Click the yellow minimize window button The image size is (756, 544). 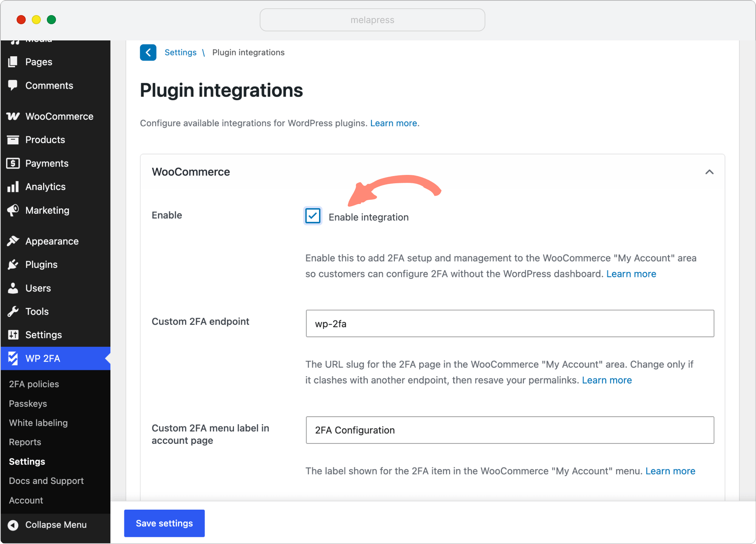click(36, 20)
